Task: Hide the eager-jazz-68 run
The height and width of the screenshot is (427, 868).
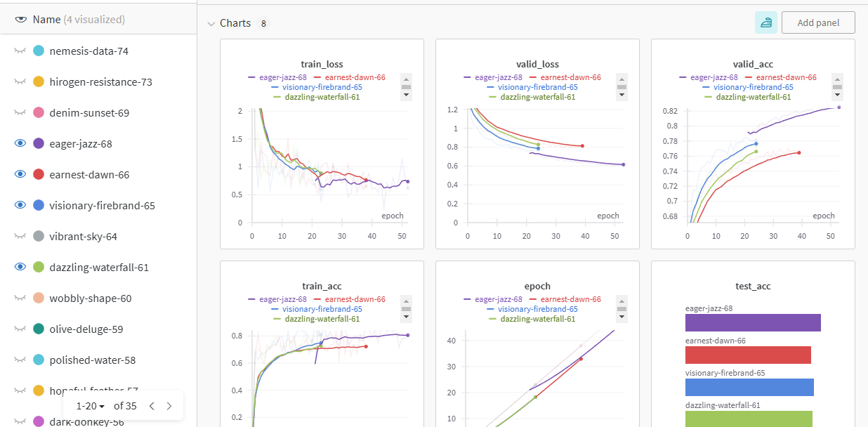Action: 20,144
